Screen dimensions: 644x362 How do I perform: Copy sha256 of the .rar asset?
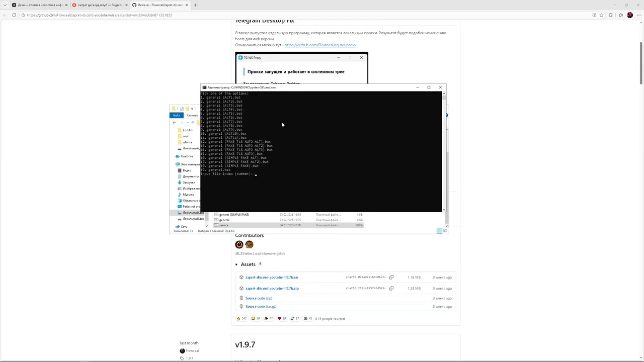pos(391,277)
